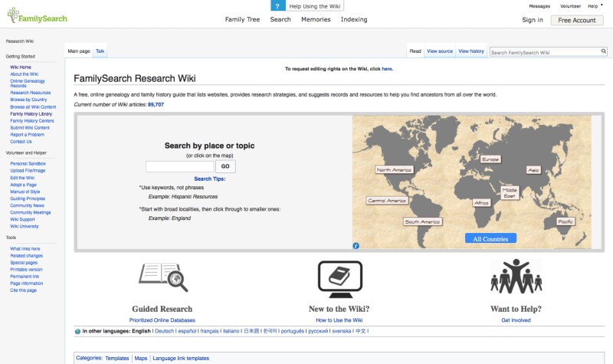The image size is (613, 364).
Task: Click the magnifier icon in wiki search box
Action: pos(603,51)
